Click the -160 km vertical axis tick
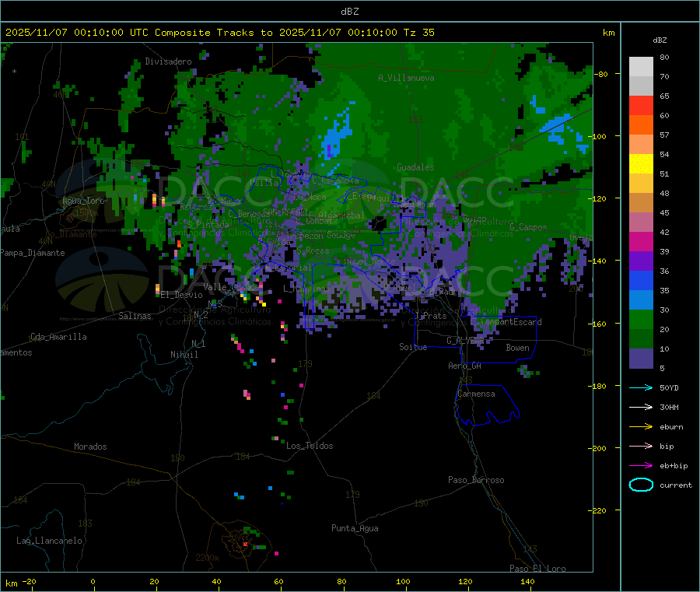This screenshot has height=592, width=700. (x=599, y=324)
